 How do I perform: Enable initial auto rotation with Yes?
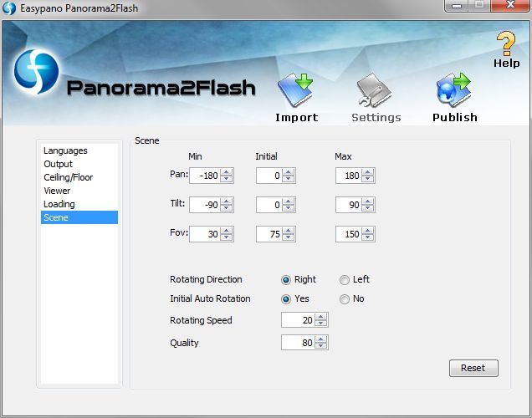coord(286,299)
